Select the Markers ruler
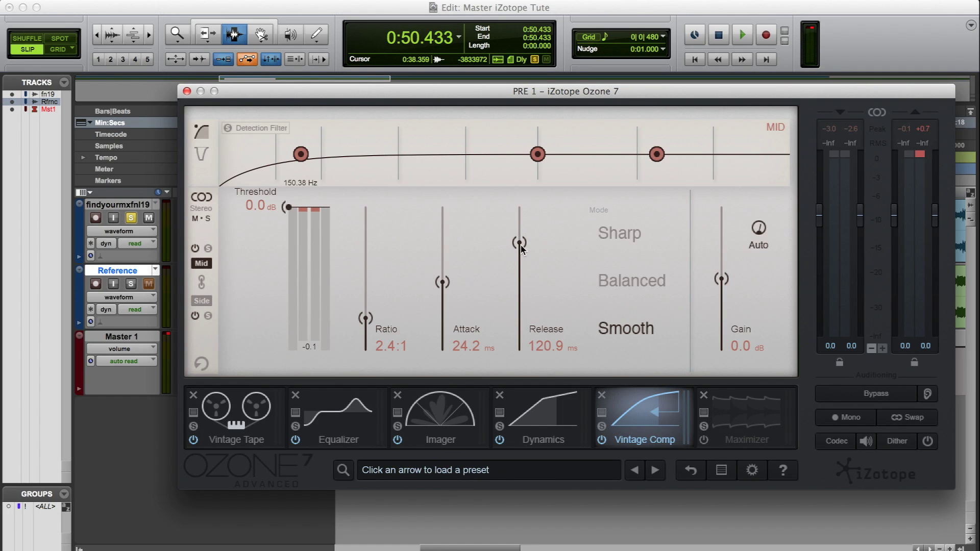Viewport: 980px width, 551px height. [x=108, y=181]
